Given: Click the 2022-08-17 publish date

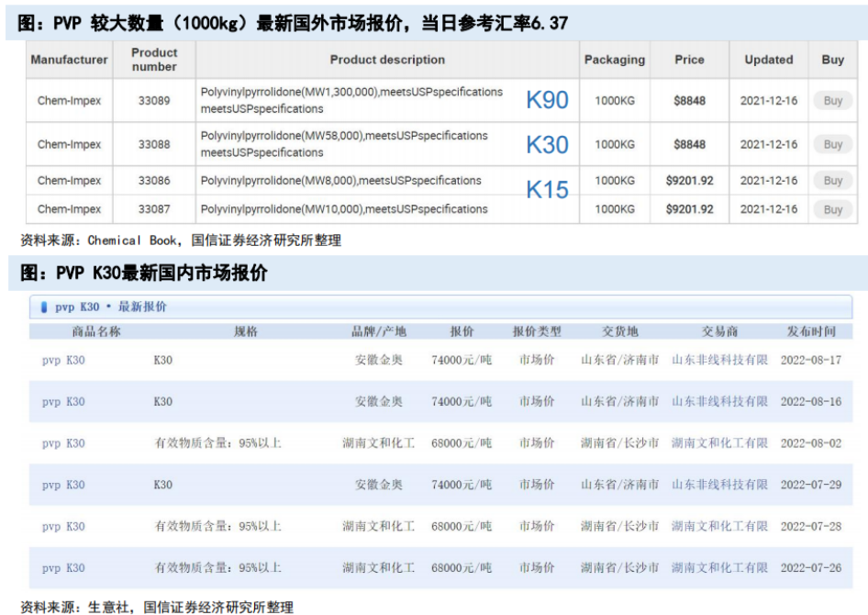Looking at the screenshot, I should [811, 360].
